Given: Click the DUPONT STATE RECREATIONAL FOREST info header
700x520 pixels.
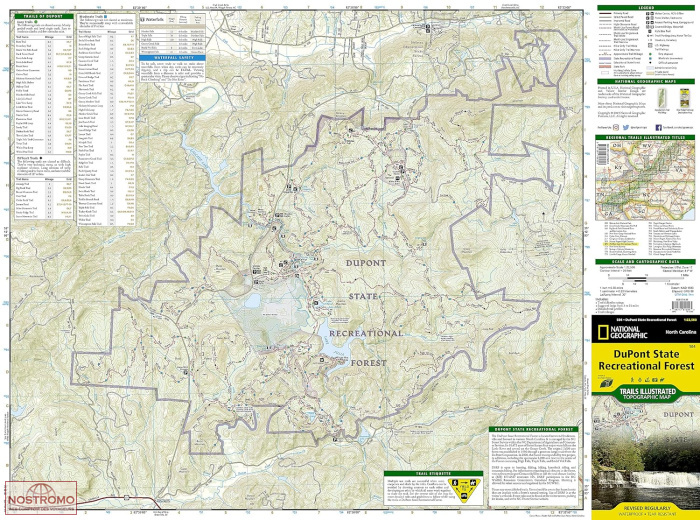Looking at the screenshot, I should (533, 429).
